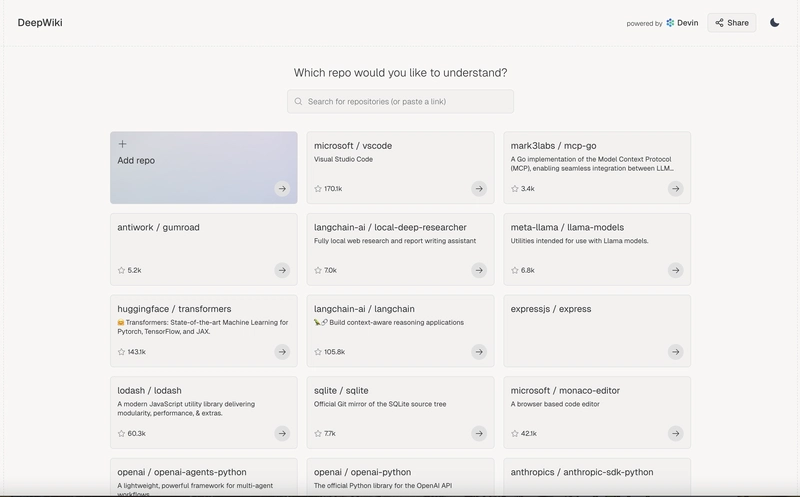800x497 pixels.
Task: Click star icon on llama-models card
Action: click(x=515, y=270)
